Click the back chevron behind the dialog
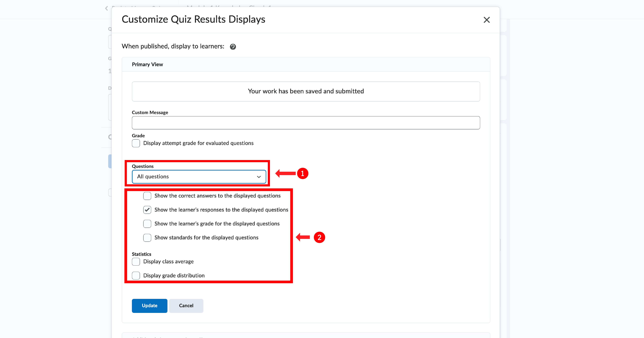 [x=107, y=8]
